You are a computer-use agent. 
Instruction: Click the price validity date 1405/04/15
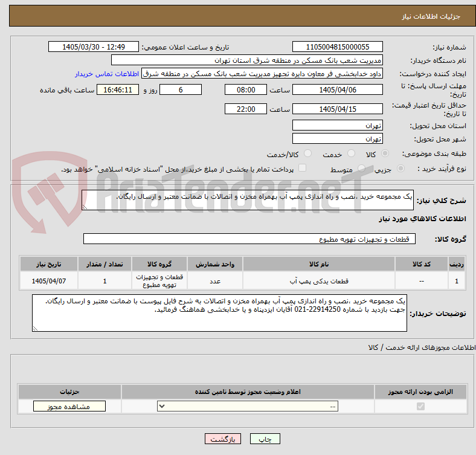[337, 109]
